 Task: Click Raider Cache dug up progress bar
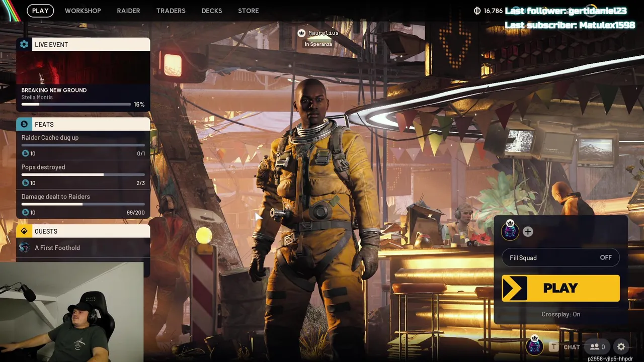point(83,145)
